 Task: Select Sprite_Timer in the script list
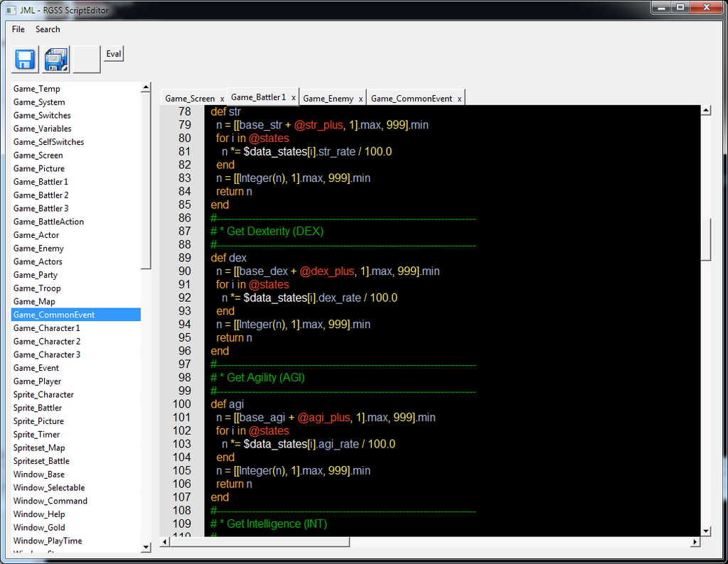(75, 434)
